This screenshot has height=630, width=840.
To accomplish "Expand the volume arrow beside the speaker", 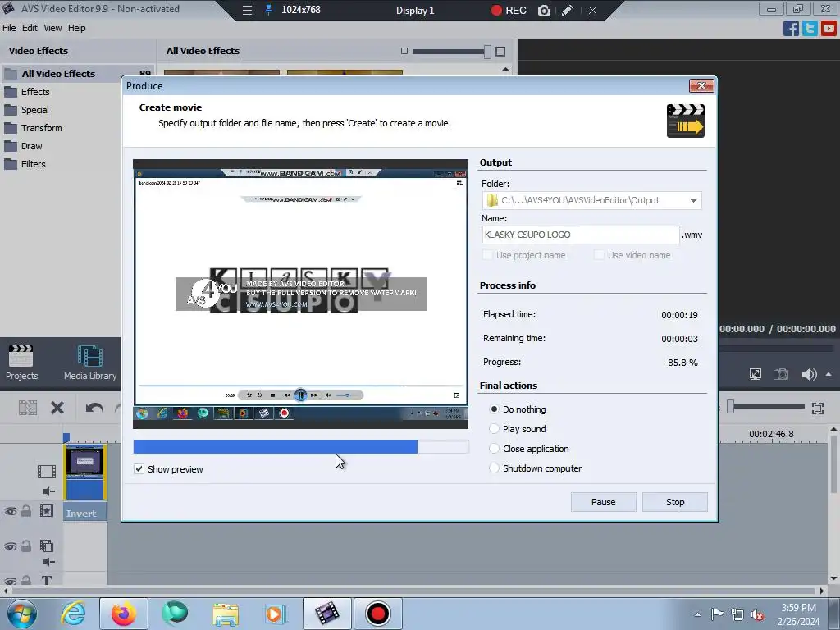I will pos(829,374).
